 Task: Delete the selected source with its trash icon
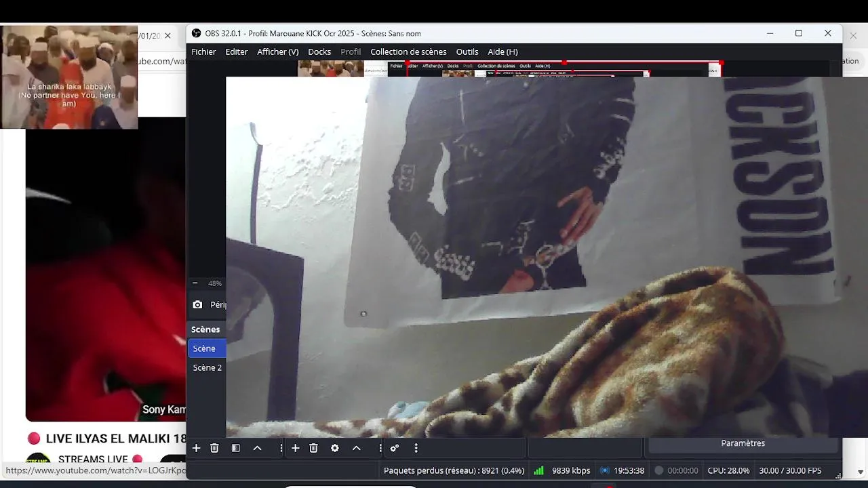coord(313,448)
